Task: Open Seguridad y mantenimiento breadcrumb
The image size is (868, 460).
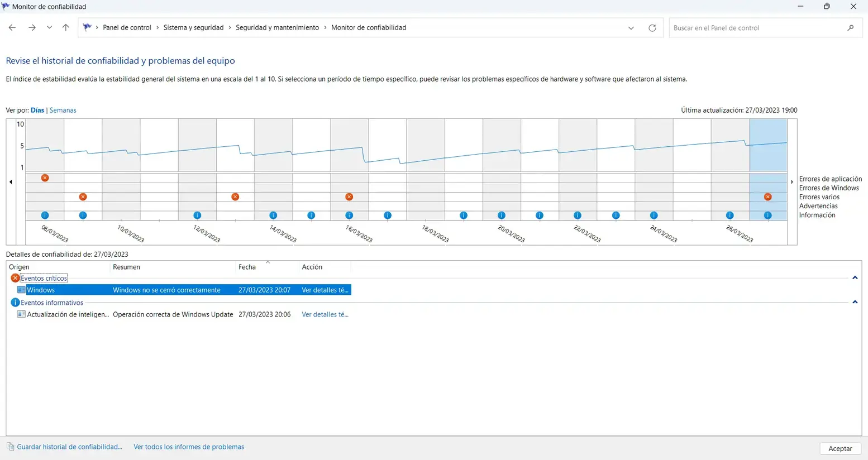Action: pos(277,27)
